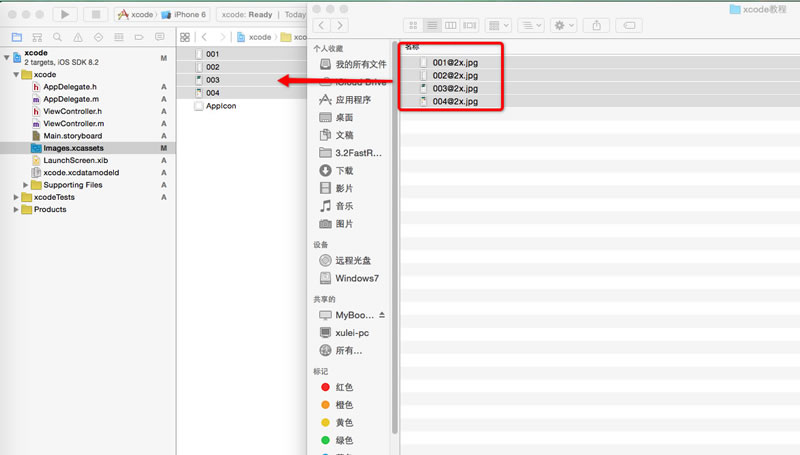Switch Finder to column view
Screen dimensions: 800x455
[451, 25]
